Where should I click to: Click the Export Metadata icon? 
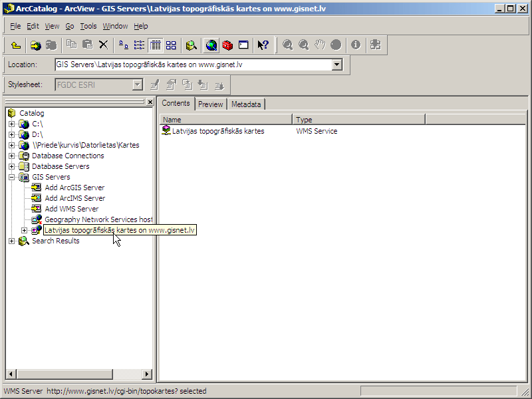click(219, 85)
